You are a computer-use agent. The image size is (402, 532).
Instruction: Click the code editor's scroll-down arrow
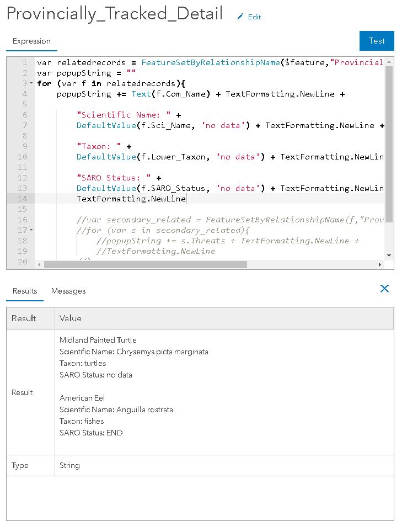point(389,256)
